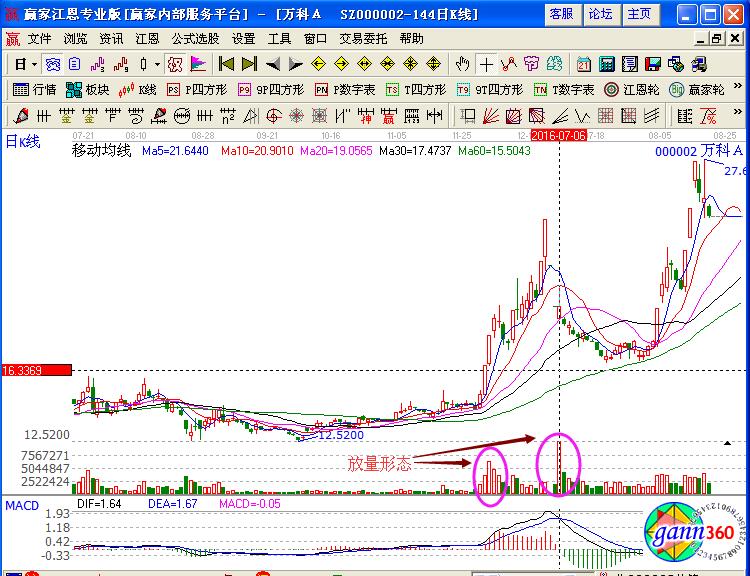Toggle the 板块 sector view
750x576 pixels.
(x=88, y=89)
